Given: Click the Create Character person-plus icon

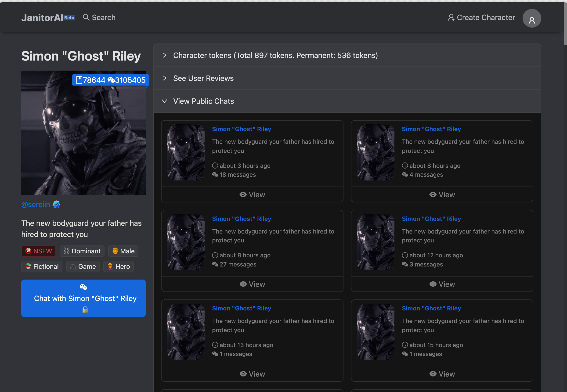Looking at the screenshot, I should (x=451, y=18).
